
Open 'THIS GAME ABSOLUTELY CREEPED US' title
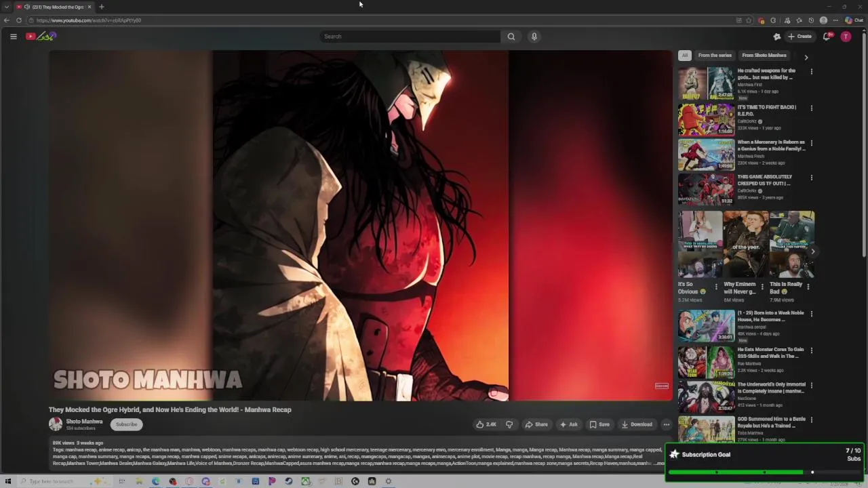pos(765,180)
